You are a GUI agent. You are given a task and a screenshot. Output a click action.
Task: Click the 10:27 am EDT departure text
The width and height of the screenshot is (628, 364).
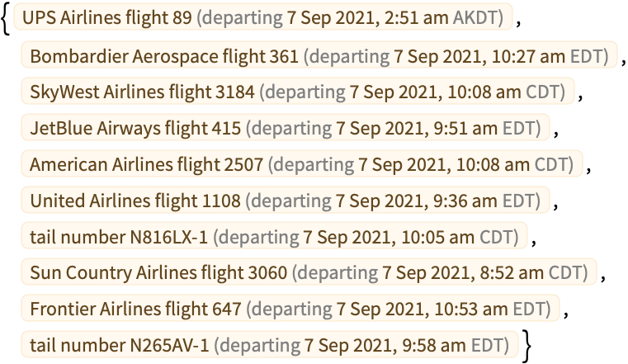(546, 56)
